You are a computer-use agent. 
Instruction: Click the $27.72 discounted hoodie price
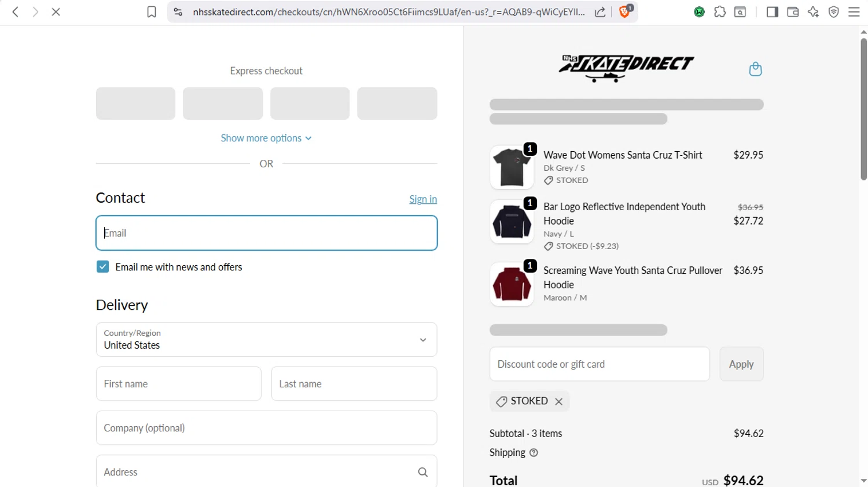pos(748,221)
